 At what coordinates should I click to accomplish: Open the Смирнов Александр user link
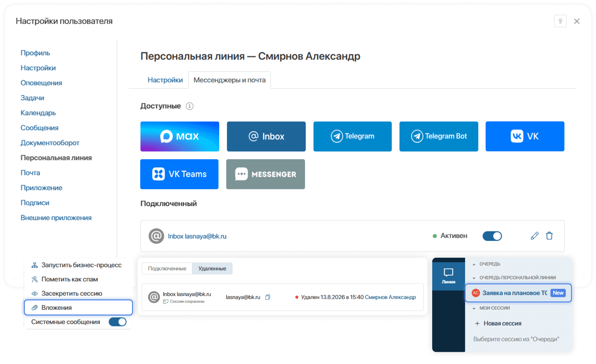coord(390,297)
